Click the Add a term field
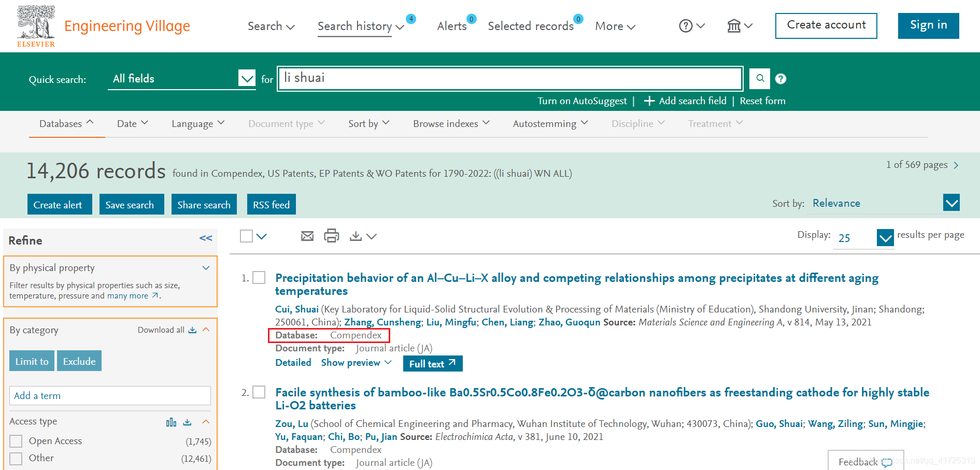This screenshot has width=980, height=470. tap(110, 396)
